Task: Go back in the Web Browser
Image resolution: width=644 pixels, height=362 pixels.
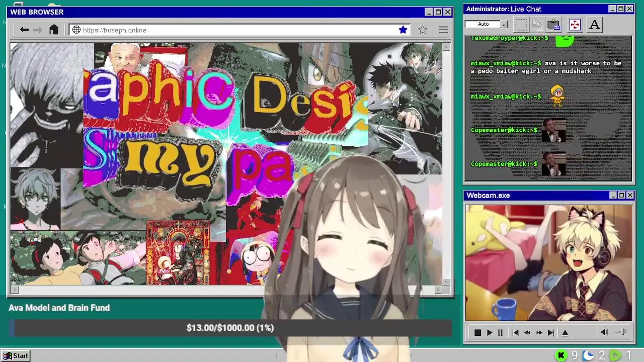Action: [x=24, y=30]
